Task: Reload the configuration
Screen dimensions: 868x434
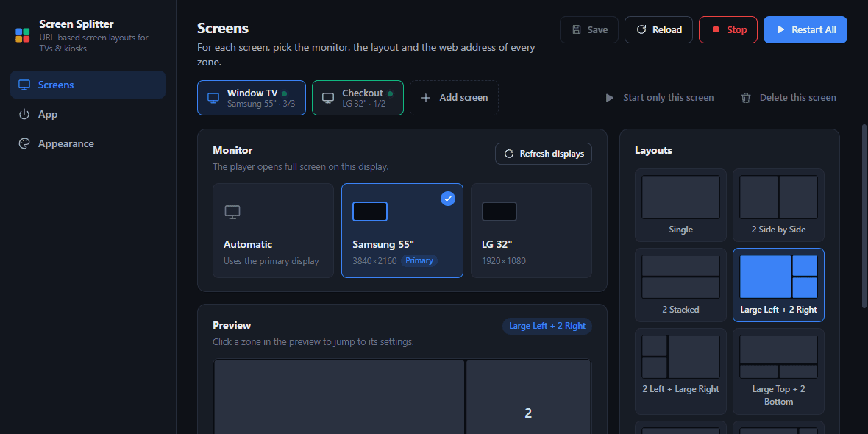Action: coord(659,30)
